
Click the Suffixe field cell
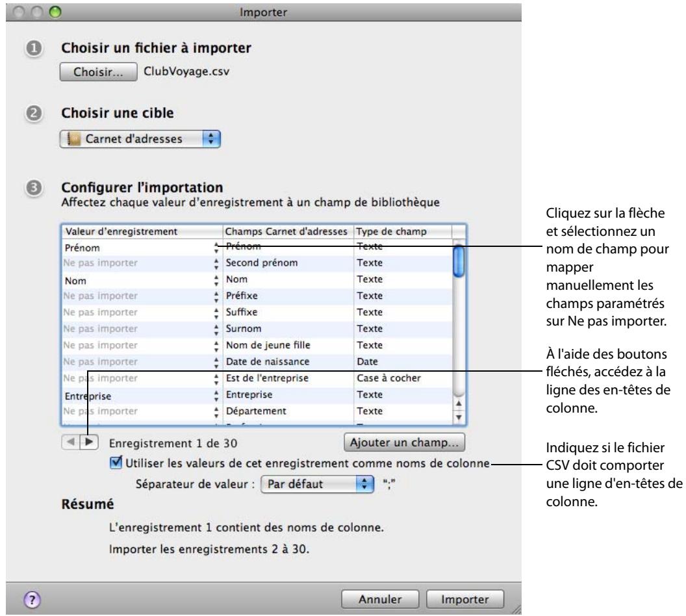click(x=288, y=313)
